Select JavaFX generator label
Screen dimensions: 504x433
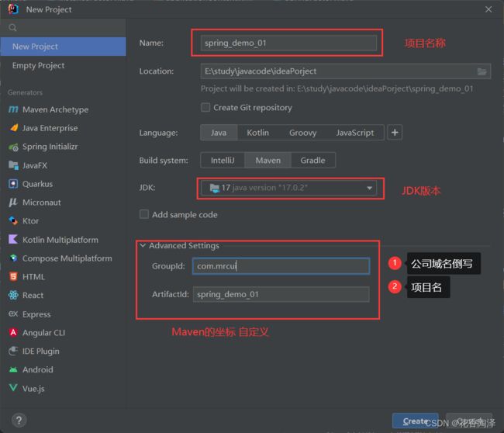(35, 165)
